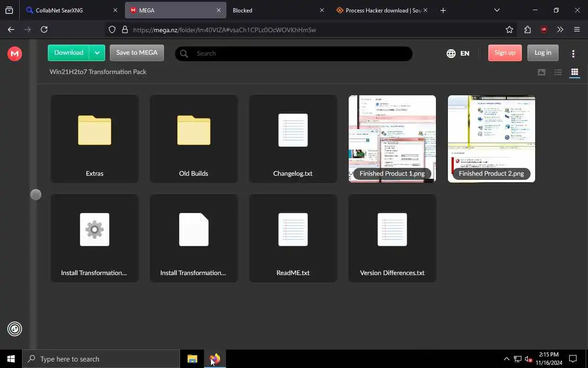Click the network tray icon
The height and width of the screenshot is (368, 588).
tap(518, 359)
